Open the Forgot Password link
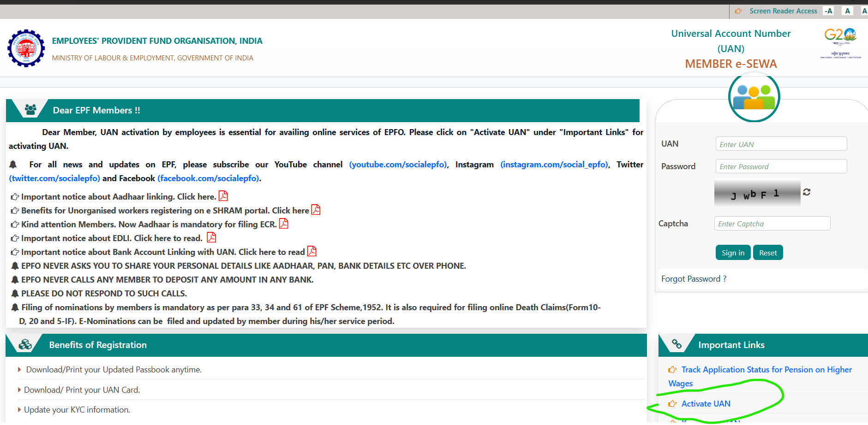868x425 pixels. [x=694, y=279]
